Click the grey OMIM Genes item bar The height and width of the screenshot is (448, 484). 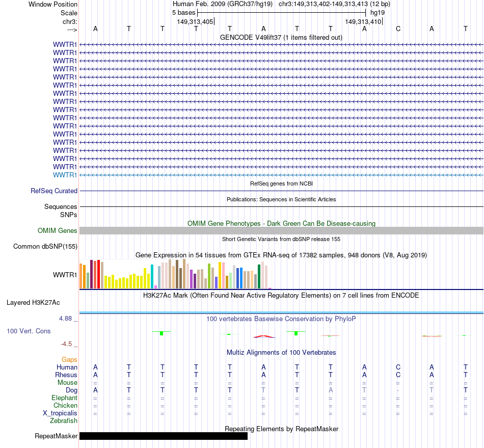point(281,231)
